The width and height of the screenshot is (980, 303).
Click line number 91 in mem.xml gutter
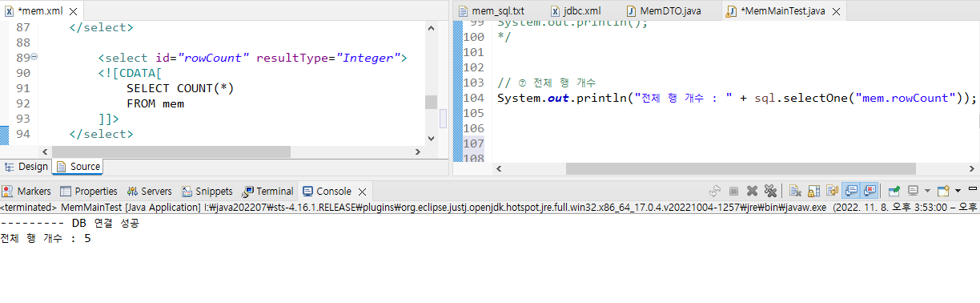coord(22,88)
